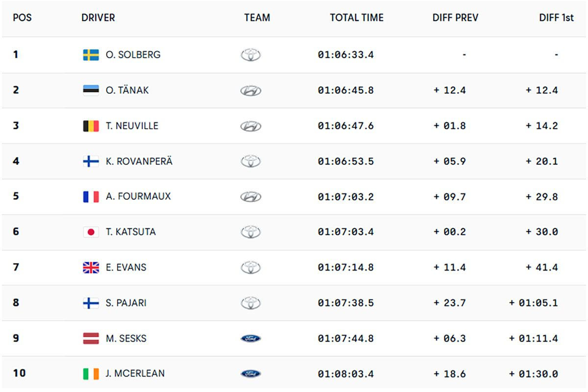588x392 pixels.
Task: Click the French flag beside A. Fourmaux
Action: [x=91, y=196]
